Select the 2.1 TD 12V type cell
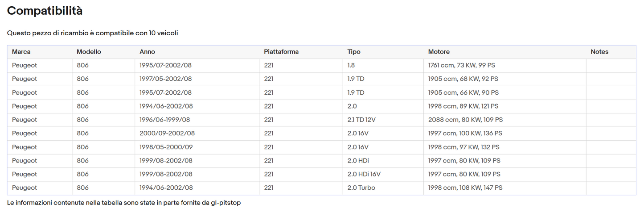 (x=361, y=120)
